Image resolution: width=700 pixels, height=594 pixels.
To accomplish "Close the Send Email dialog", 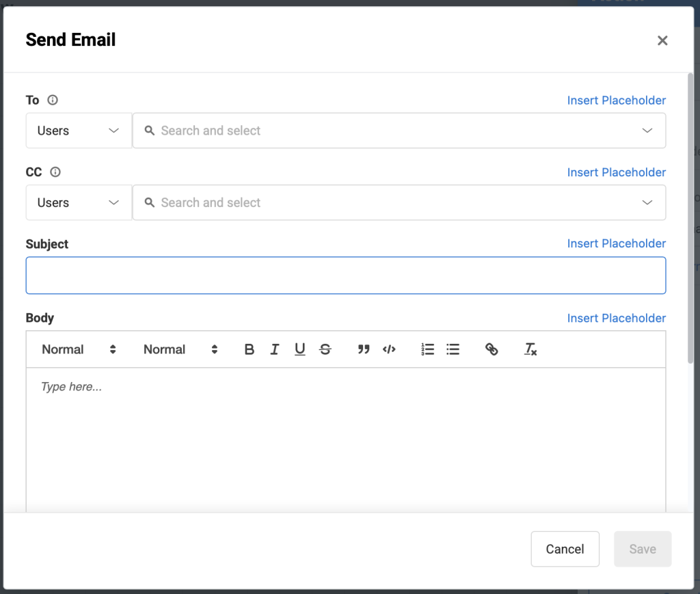I will (x=662, y=40).
